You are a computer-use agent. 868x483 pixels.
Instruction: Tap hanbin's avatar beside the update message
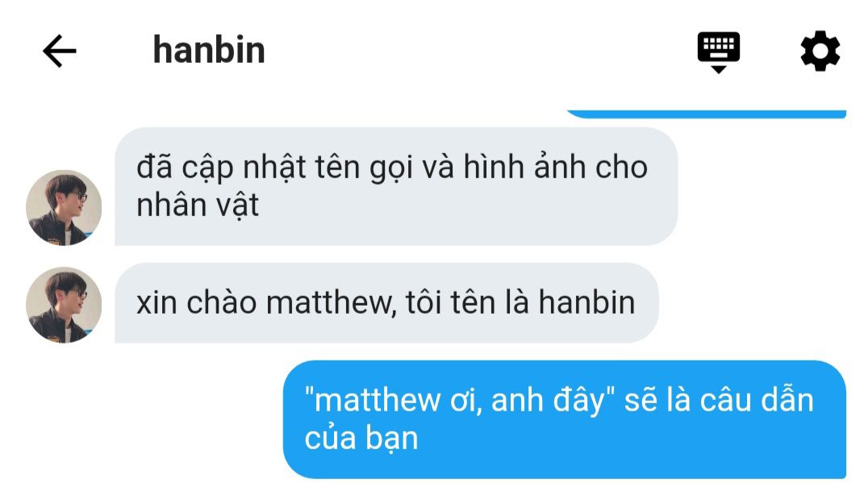(64, 207)
